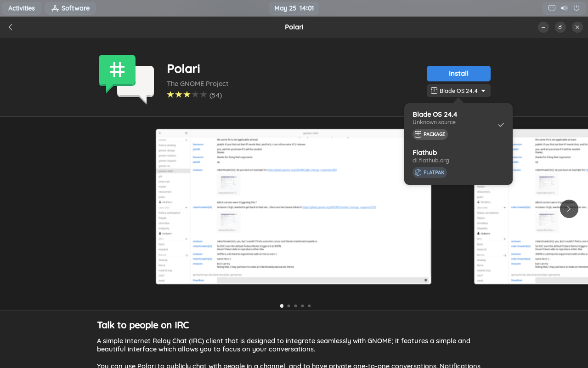This screenshot has height=368, width=588.
Task: Go back with the header back arrow
Action: 11,27
